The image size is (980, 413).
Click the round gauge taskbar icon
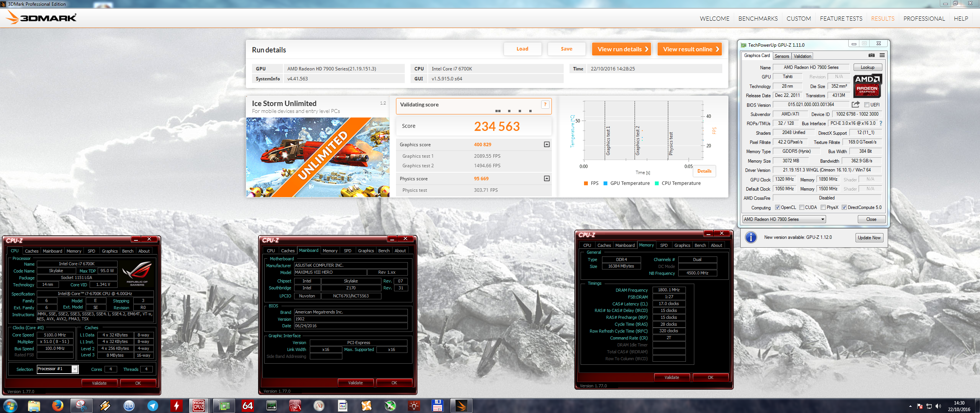click(x=319, y=406)
